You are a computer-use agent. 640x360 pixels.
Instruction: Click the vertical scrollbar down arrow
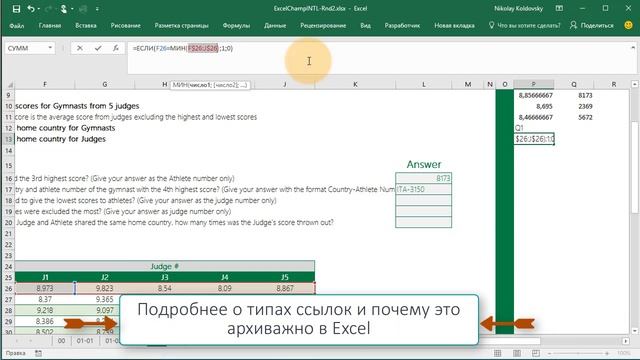pyautogui.click(x=635, y=331)
